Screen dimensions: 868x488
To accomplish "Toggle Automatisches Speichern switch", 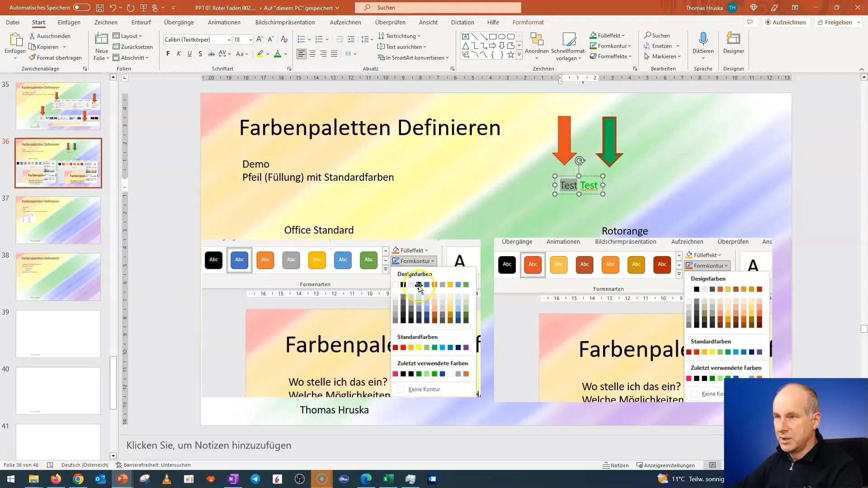I will (x=82, y=7).
